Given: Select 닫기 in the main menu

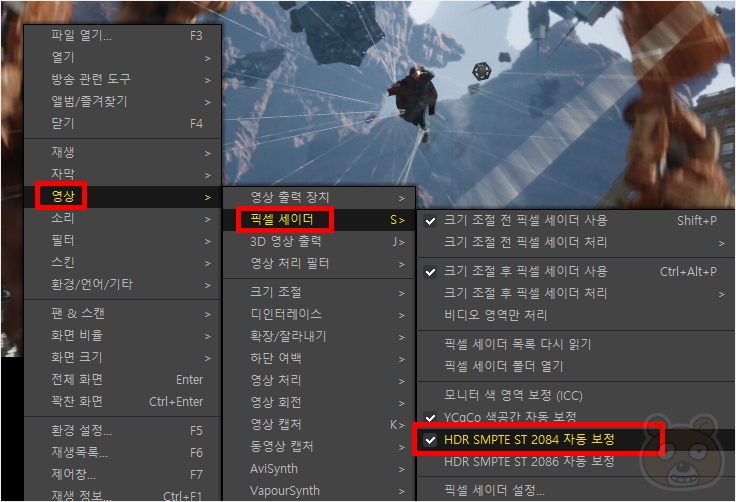Looking at the screenshot, I should coord(123,124).
